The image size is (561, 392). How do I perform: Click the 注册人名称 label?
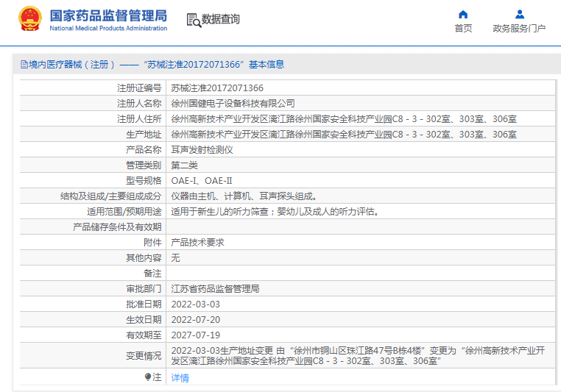pyautogui.click(x=139, y=103)
